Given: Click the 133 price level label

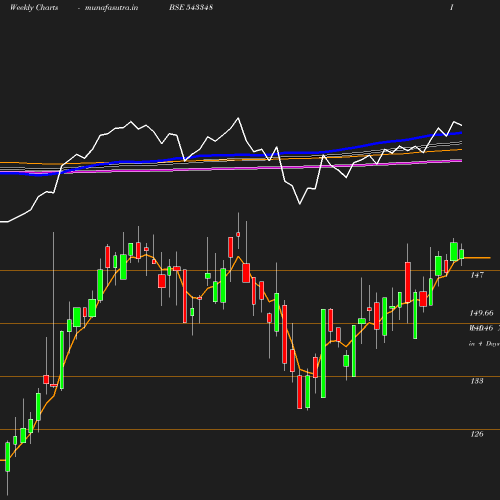Looking at the screenshot, I should point(477,381).
